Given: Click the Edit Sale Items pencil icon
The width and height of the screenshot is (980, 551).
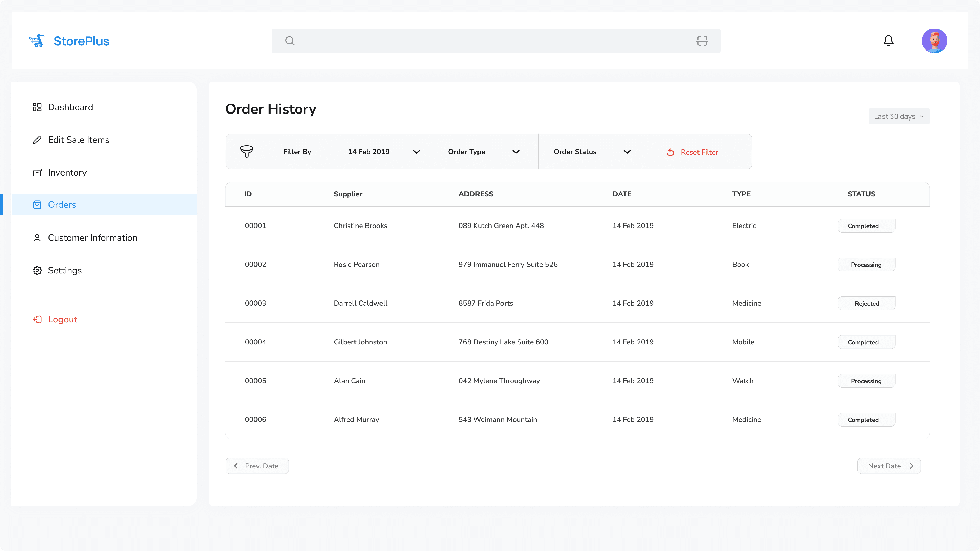Looking at the screenshot, I should (x=37, y=140).
